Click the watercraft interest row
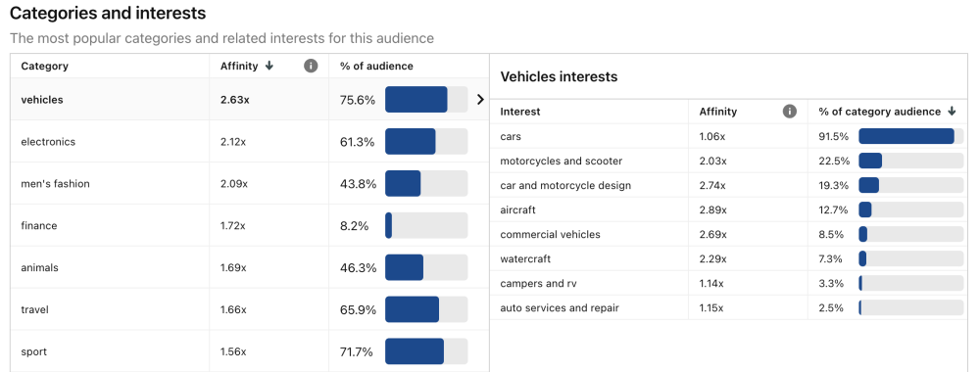This screenshot has width=980, height=372. click(729, 258)
